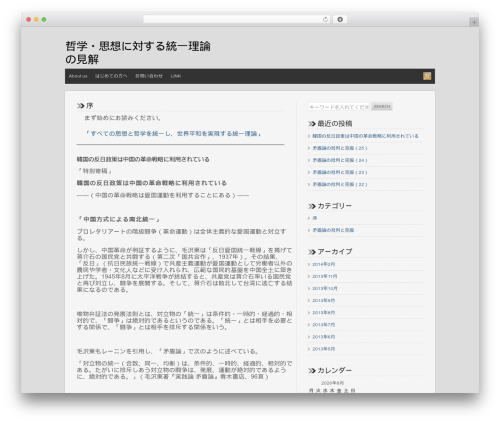500x423 pixels.
Task: Open the About us menu item
Action: click(78, 76)
